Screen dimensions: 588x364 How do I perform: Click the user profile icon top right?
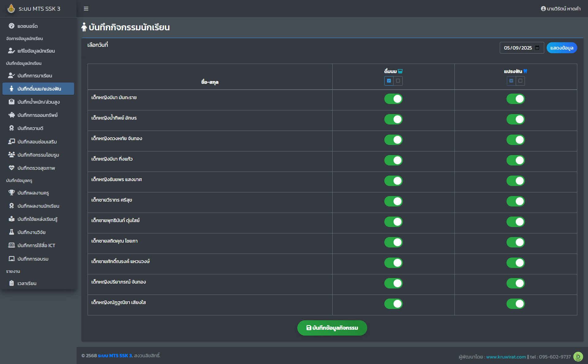coord(543,9)
